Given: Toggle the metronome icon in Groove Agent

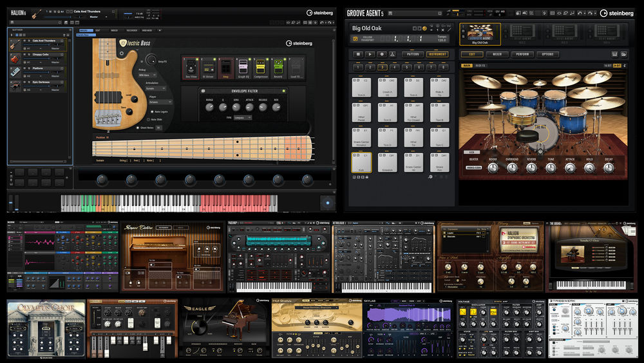Looking at the screenshot, I should (x=392, y=54).
